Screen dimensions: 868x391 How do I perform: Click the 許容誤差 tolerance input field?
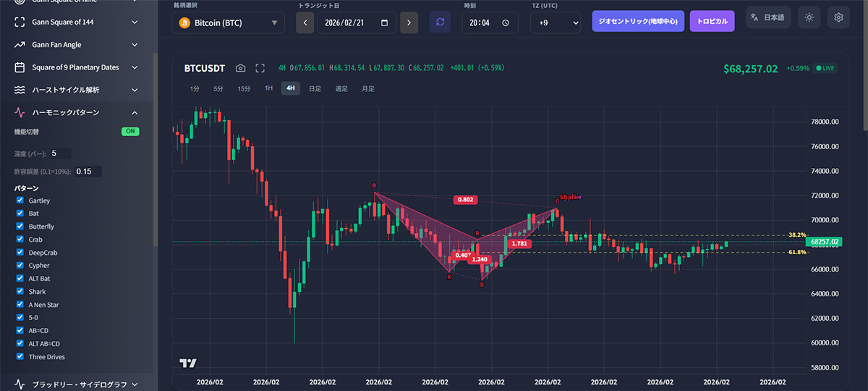point(87,172)
